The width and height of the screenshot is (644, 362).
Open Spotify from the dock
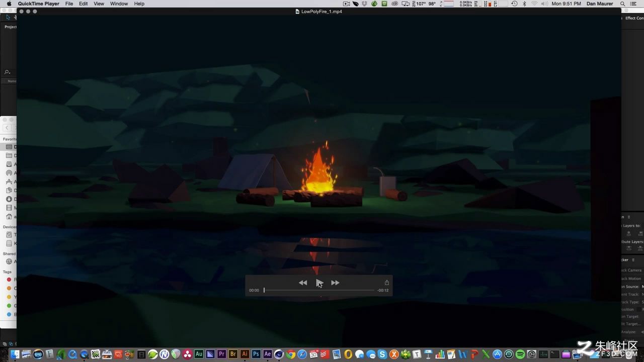tap(520, 354)
